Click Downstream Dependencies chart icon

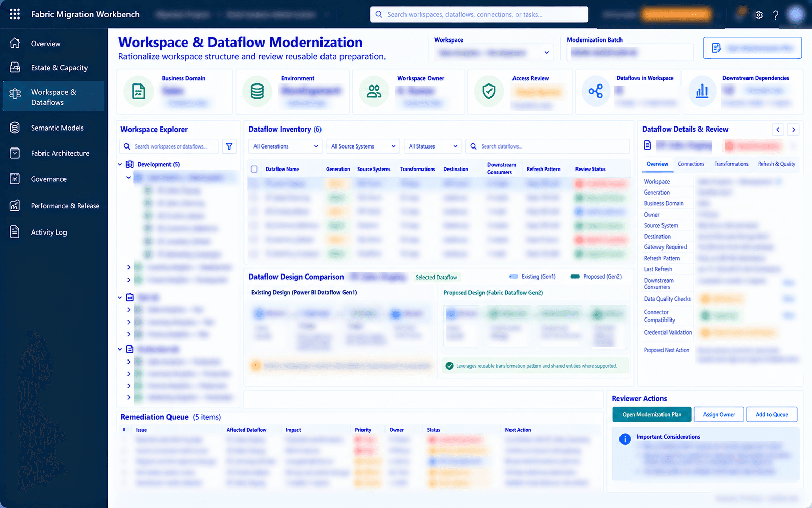point(702,91)
